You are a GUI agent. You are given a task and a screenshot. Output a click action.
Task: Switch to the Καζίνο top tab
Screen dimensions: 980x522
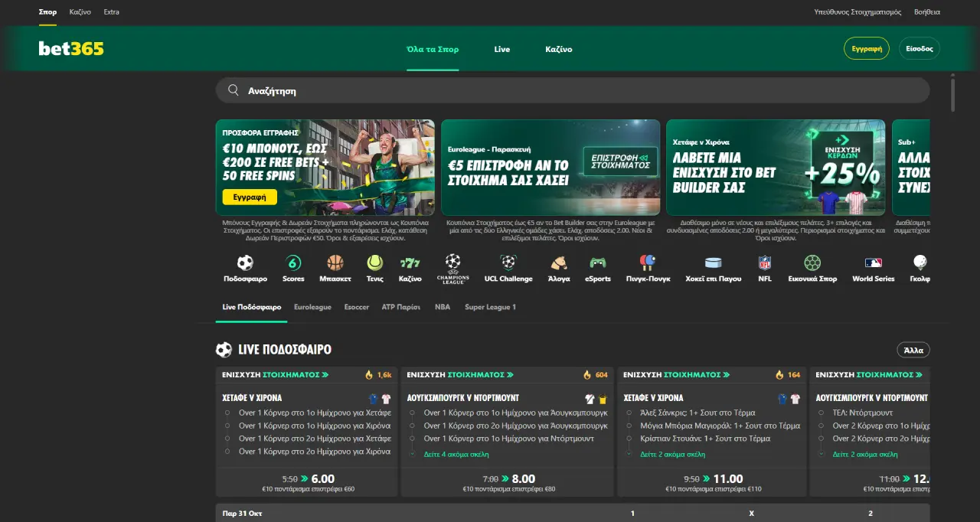pos(80,12)
